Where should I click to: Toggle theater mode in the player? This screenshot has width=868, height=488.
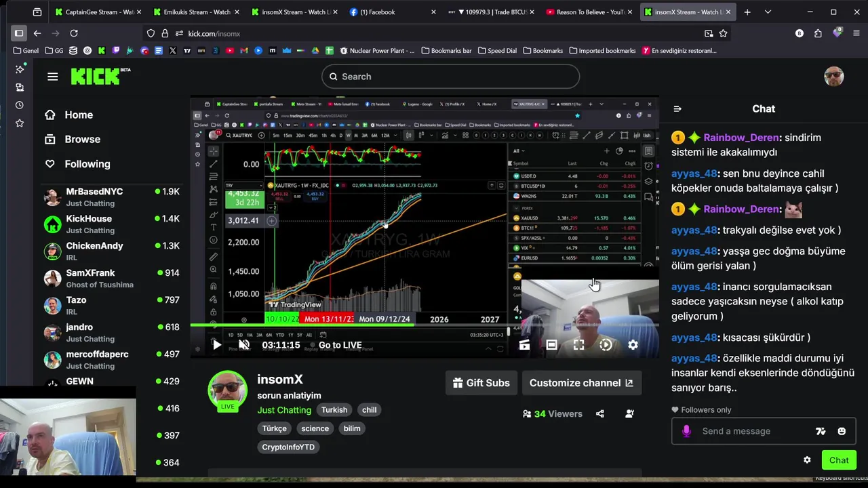point(551,345)
